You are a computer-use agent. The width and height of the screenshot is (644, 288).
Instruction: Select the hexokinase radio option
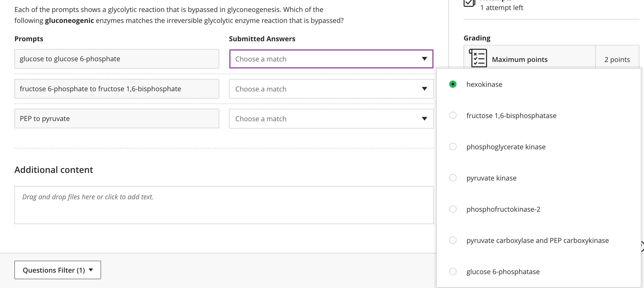click(x=453, y=84)
